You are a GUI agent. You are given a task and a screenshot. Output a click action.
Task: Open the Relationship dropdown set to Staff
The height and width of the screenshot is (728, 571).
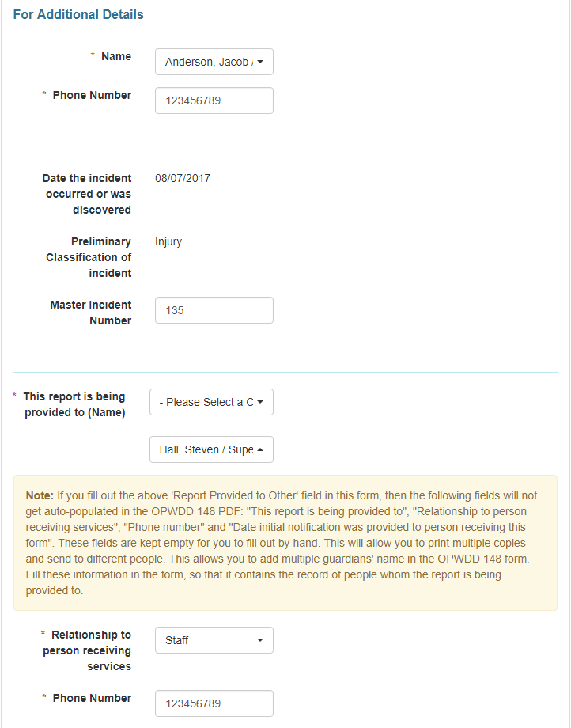[x=214, y=640]
